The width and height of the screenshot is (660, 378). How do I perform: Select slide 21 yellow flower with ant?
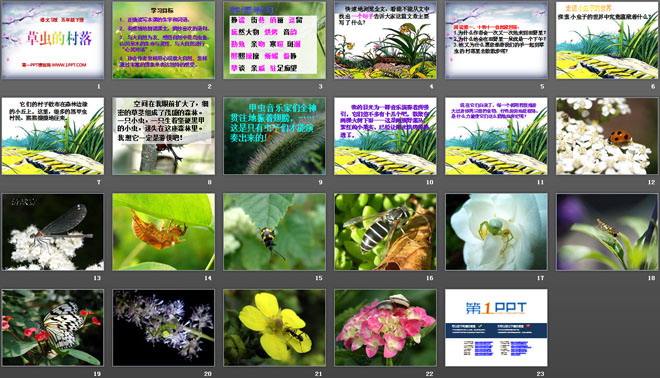pyautogui.click(x=274, y=327)
